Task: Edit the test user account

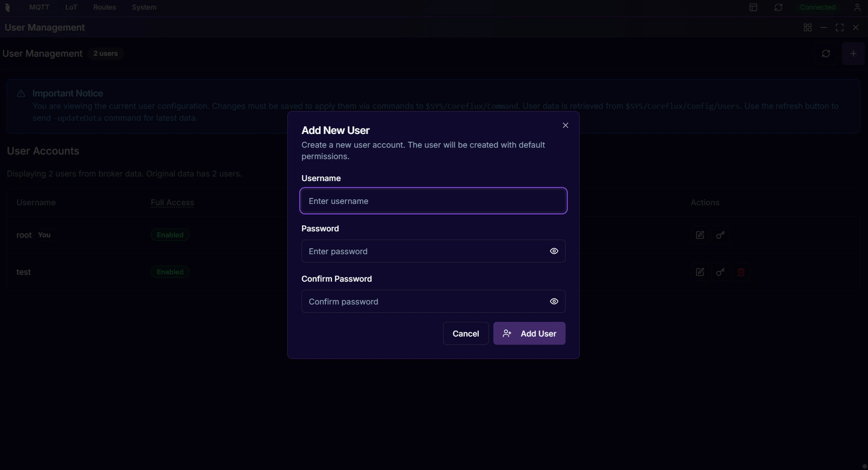Action: [x=699, y=272]
